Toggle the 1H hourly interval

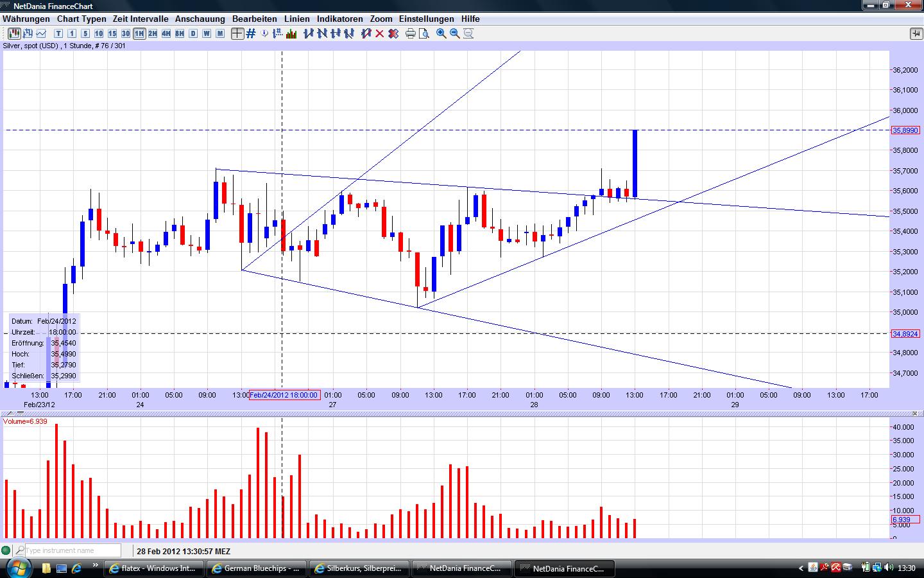pyautogui.click(x=139, y=33)
